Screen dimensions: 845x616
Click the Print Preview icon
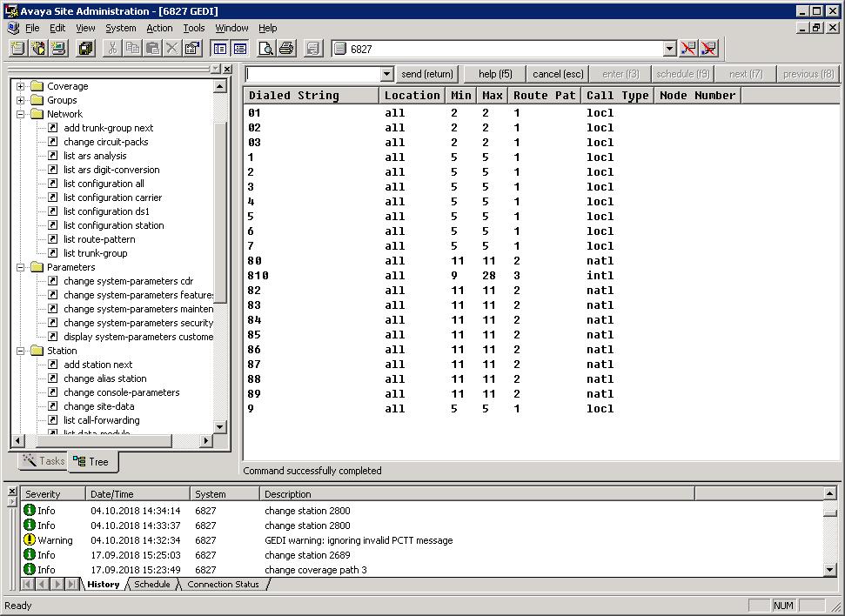(266, 49)
